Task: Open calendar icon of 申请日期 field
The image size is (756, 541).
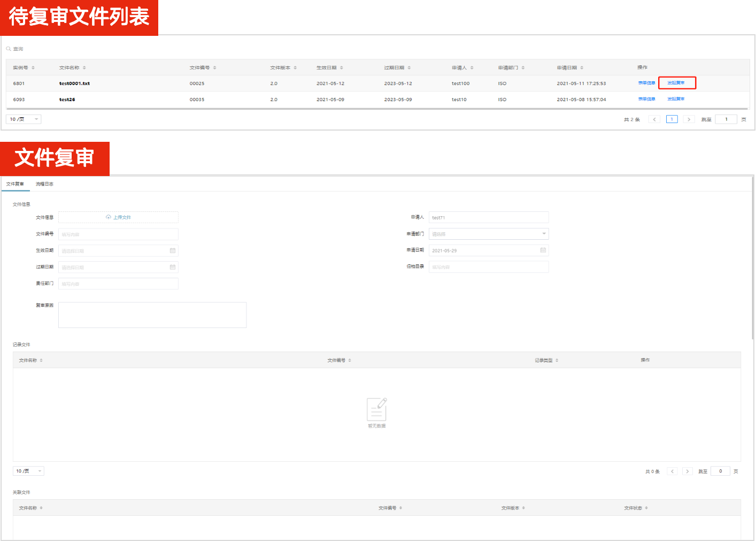Action: click(x=543, y=250)
